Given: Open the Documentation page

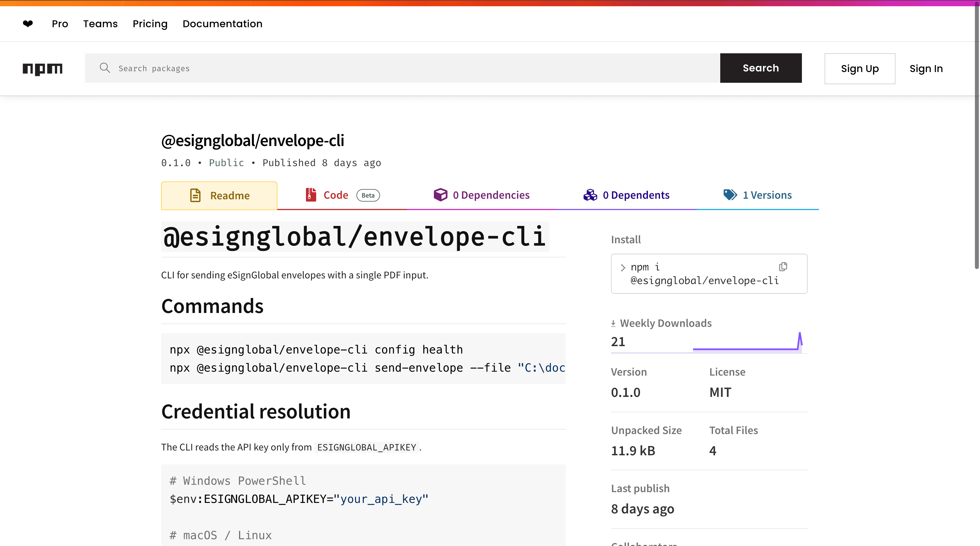Looking at the screenshot, I should click(x=222, y=24).
